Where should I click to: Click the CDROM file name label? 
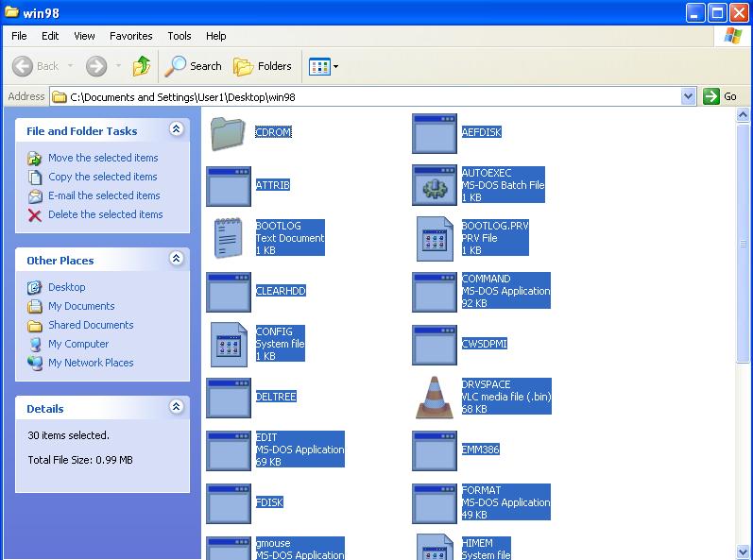point(273,132)
